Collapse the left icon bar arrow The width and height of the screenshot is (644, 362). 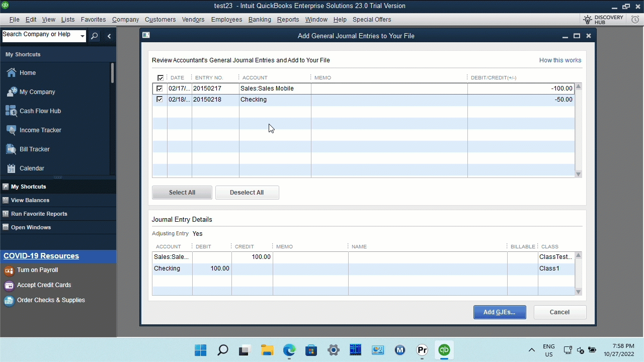click(x=109, y=36)
